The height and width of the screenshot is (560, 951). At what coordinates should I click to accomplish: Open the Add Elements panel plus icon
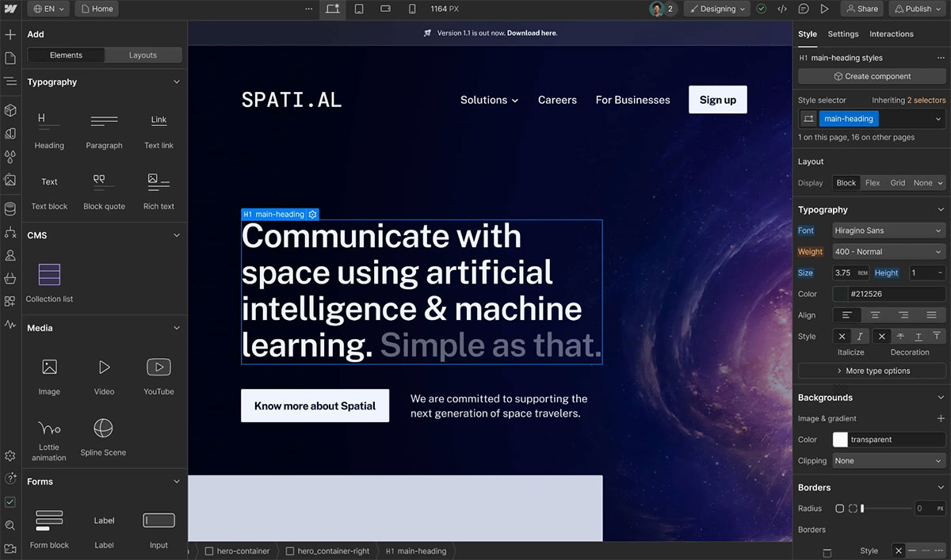10,34
